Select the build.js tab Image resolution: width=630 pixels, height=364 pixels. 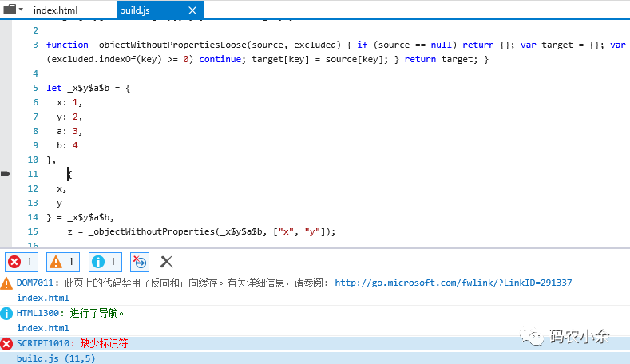pos(134,10)
